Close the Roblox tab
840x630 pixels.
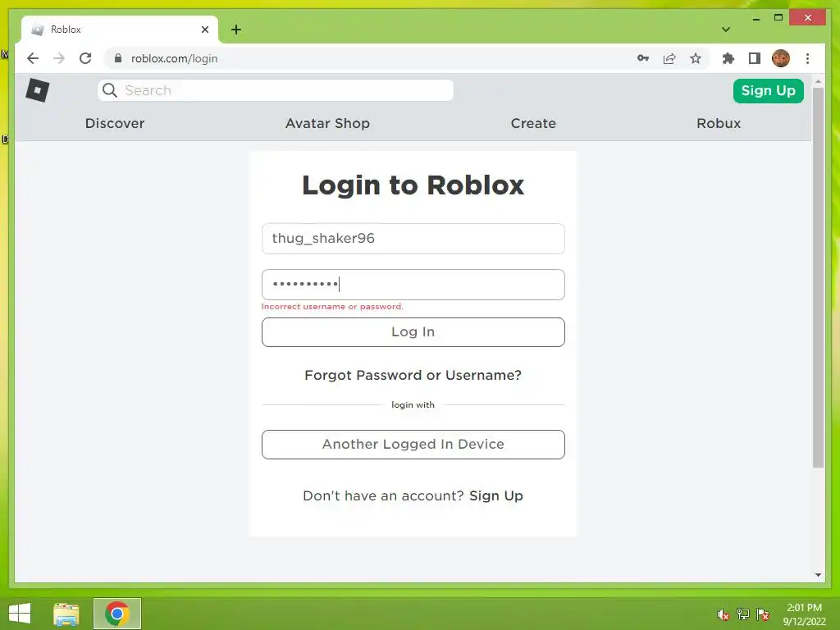point(204,30)
